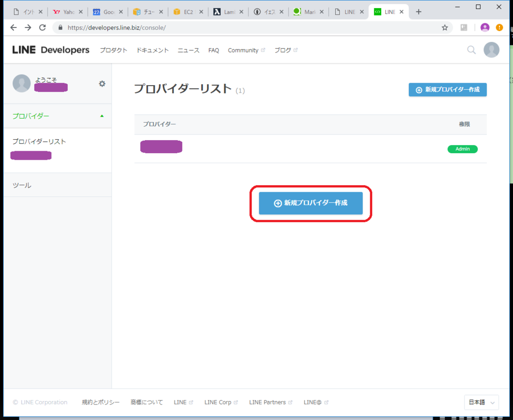
Task: Click the browser back arrow
Action: (13, 28)
